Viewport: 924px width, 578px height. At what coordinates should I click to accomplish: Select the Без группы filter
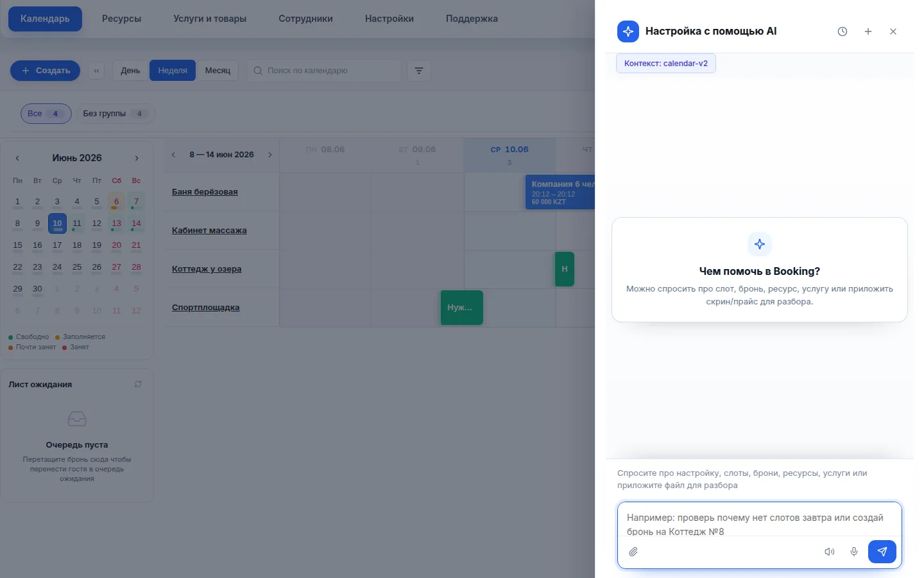[x=116, y=114]
